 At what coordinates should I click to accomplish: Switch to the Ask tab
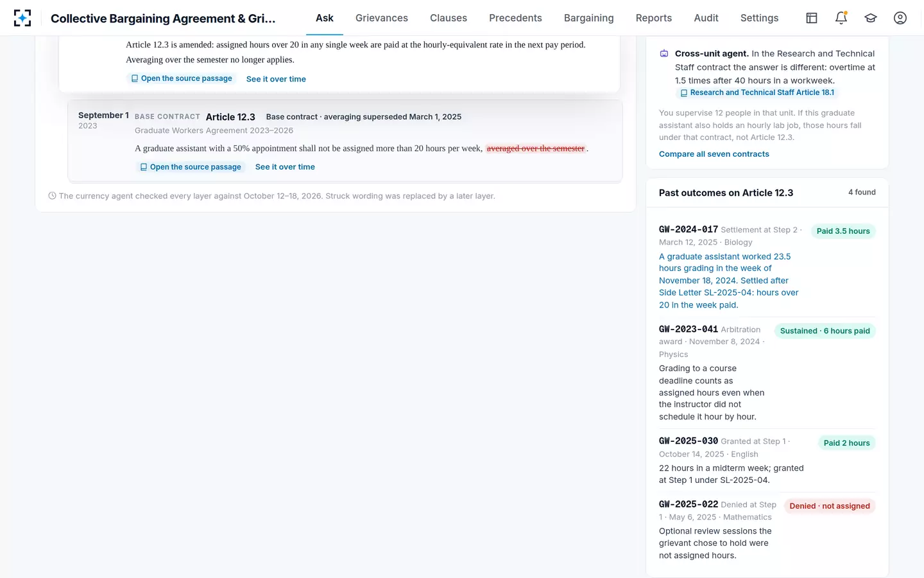click(x=325, y=18)
